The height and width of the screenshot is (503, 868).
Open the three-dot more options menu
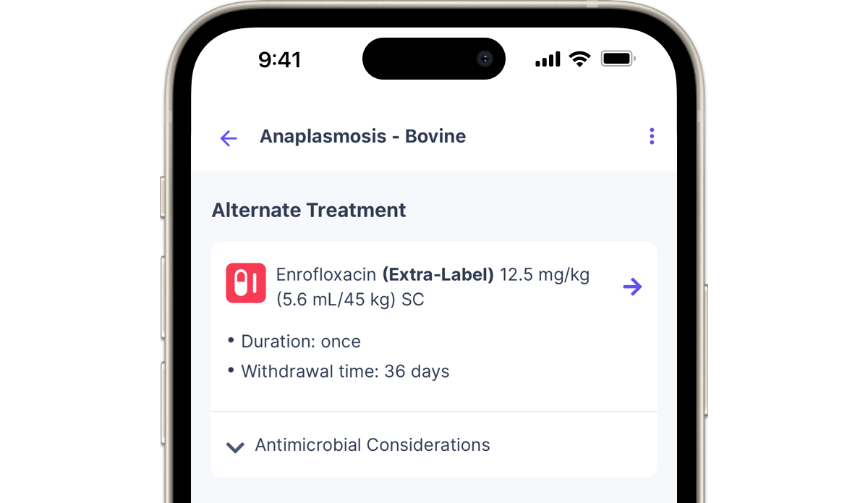[x=652, y=136]
